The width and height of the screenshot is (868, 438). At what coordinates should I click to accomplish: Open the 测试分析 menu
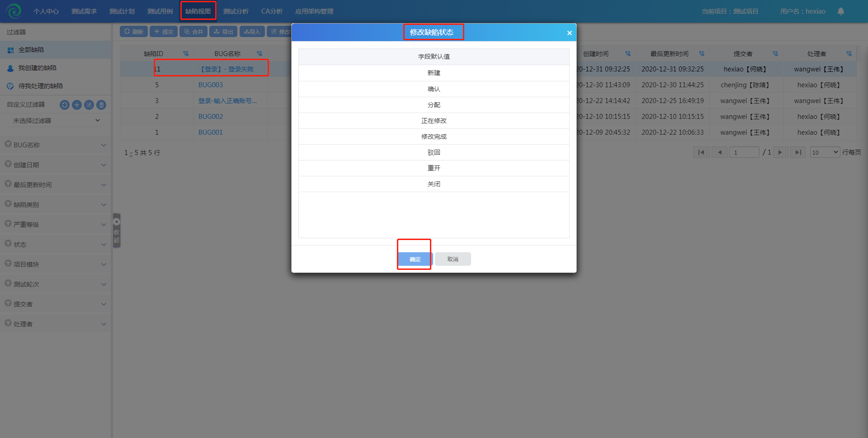(236, 11)
